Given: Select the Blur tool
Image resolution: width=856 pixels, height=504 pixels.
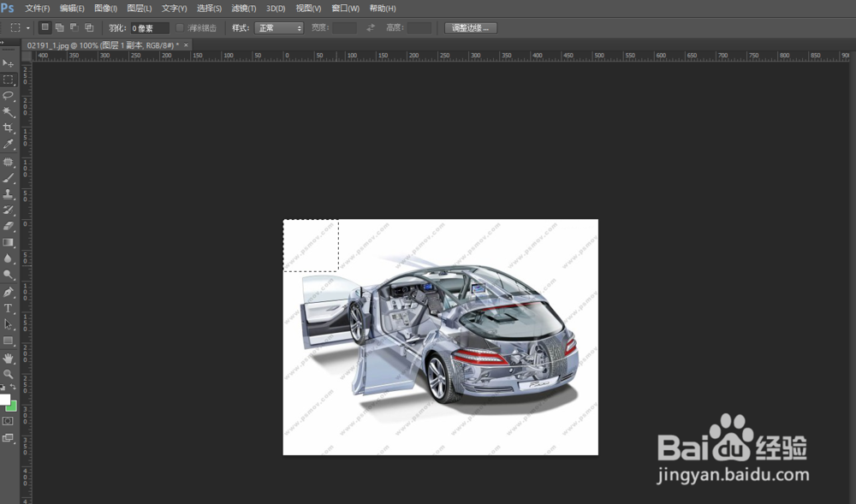Looking at the screenshot, I should click(x=9, y=258).
